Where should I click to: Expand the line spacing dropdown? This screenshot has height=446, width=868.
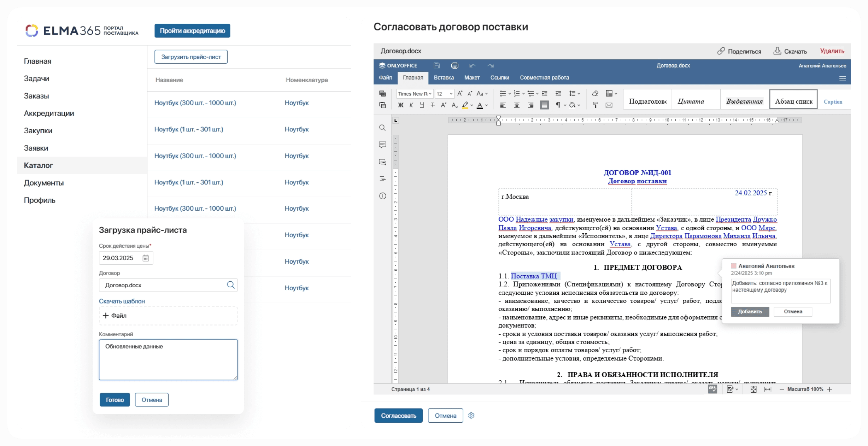(579, 94)
